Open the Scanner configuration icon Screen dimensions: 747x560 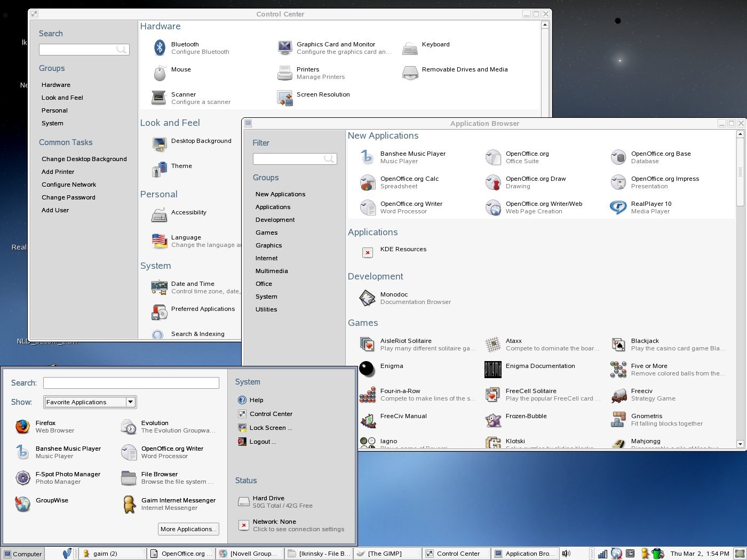(x=159, y=98)
